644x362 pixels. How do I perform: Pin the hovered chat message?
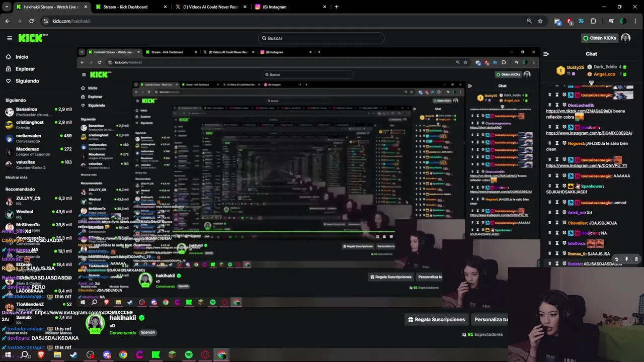point(626,259)
